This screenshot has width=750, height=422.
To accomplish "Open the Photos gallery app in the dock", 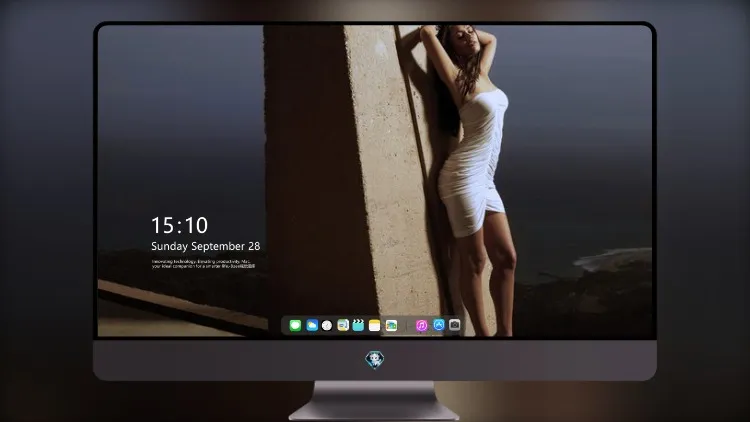I will pyautogui.click(x=391, y=325).
